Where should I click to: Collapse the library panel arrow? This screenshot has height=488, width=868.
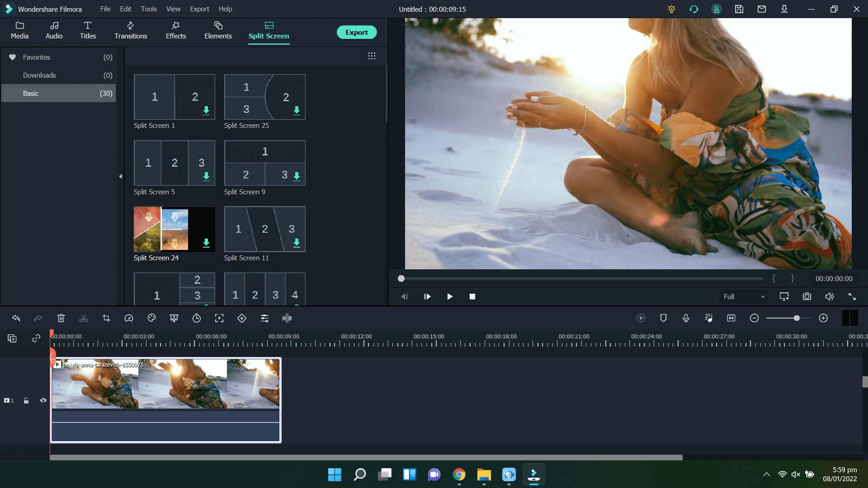pyautogui.click(x=121, y=176)
